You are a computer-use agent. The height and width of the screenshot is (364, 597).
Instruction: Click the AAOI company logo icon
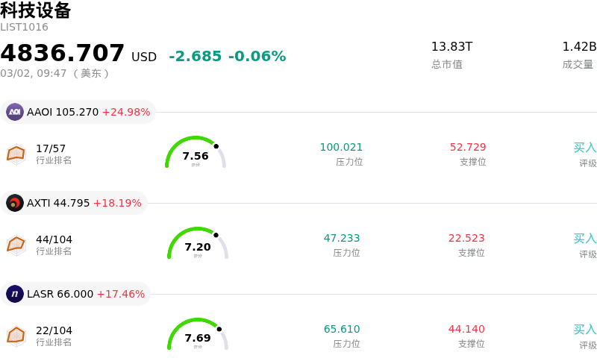[15, 112]
